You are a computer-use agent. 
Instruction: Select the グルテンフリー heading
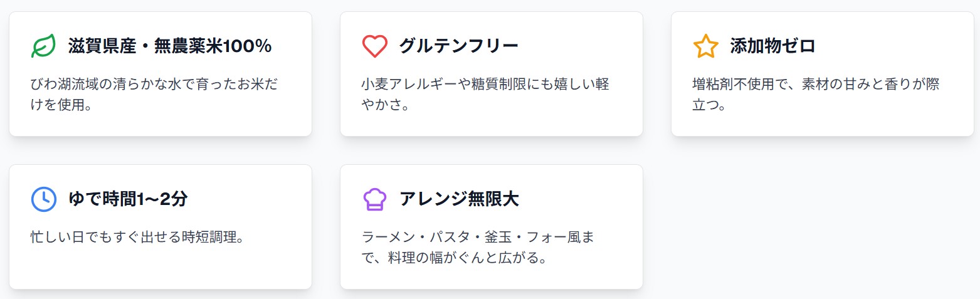459,46
